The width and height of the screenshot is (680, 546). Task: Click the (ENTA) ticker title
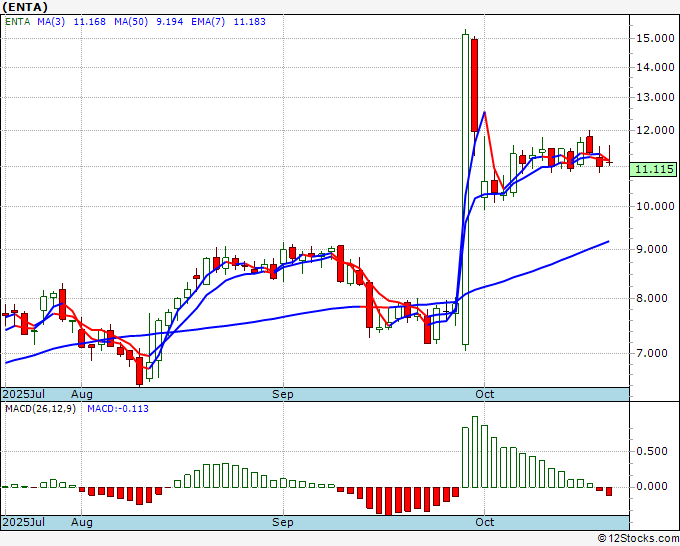tap(25, 7)
